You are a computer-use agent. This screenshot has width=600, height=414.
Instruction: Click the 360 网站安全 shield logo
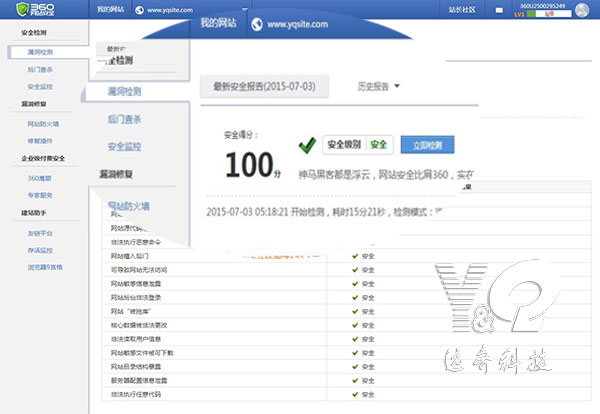[35, 9]
